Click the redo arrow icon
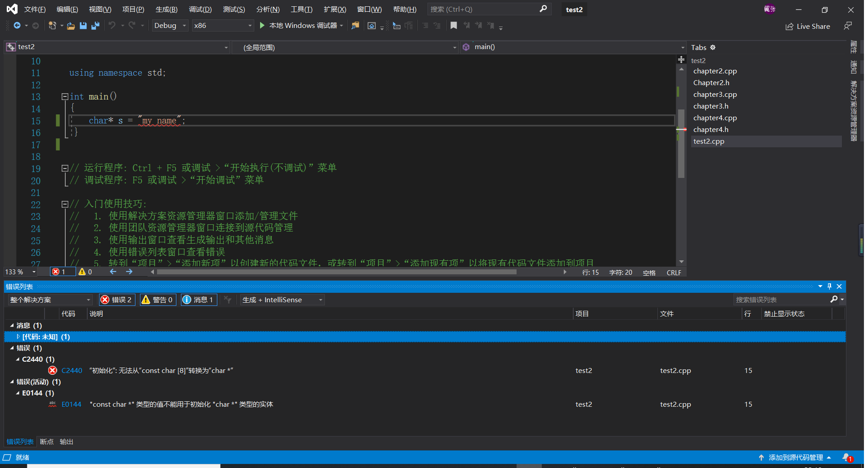 (x=132, y=26)
